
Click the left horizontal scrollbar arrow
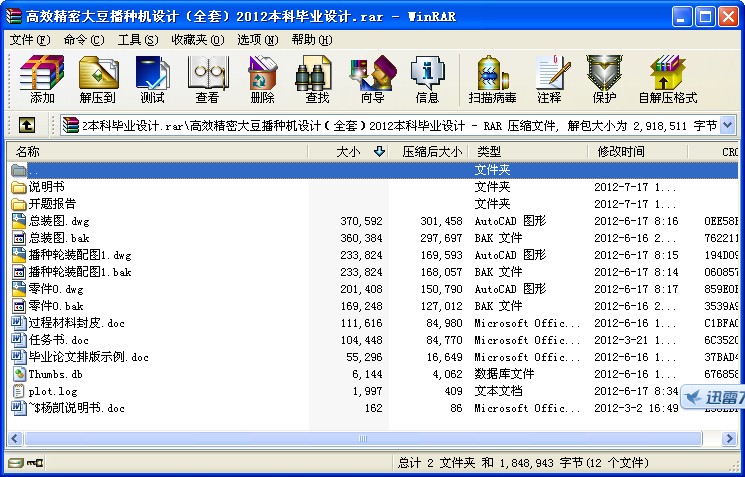pos(15,439)
